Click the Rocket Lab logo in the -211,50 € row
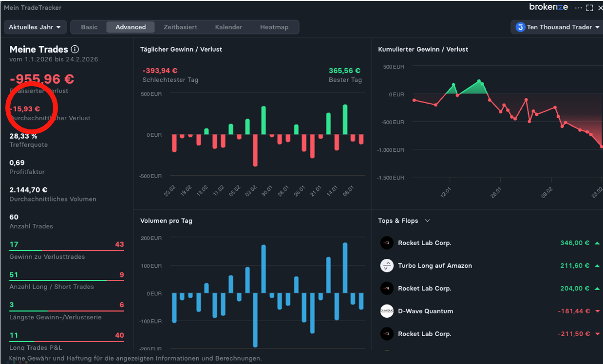 (386, 334)
